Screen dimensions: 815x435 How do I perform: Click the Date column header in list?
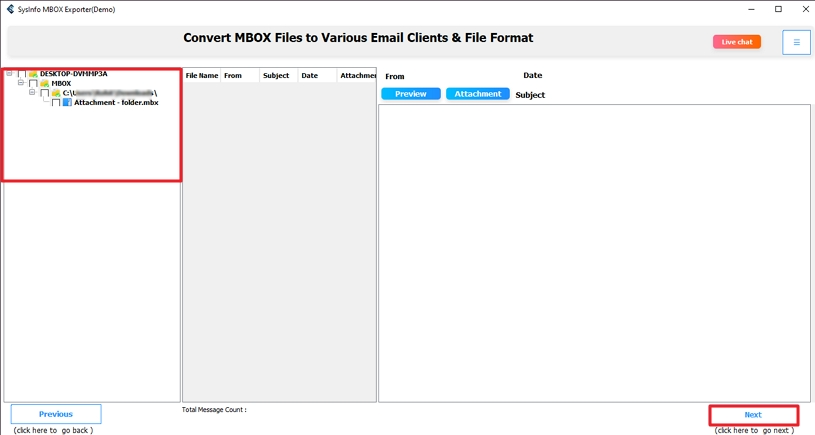pos(317,75)
